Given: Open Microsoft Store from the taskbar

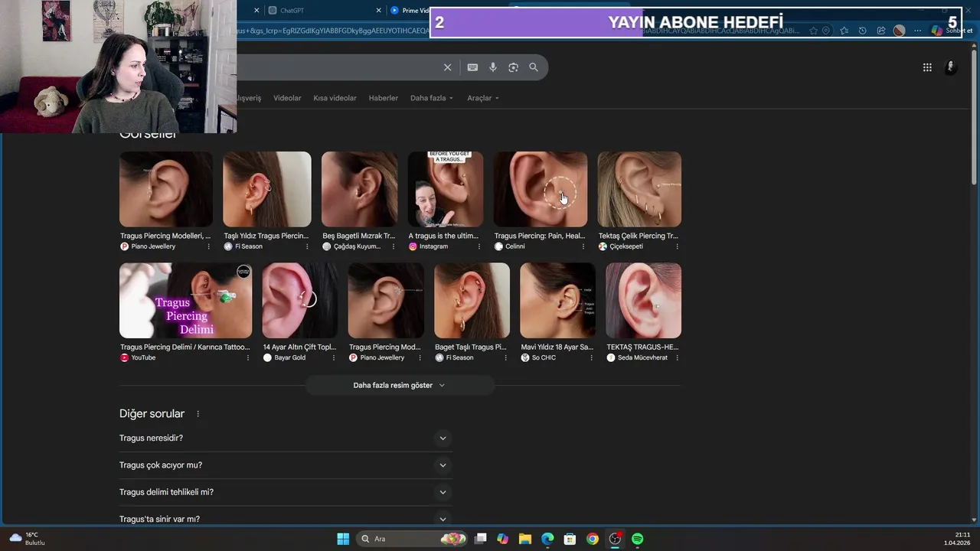Looking at the screenshot, I should 570,539.
